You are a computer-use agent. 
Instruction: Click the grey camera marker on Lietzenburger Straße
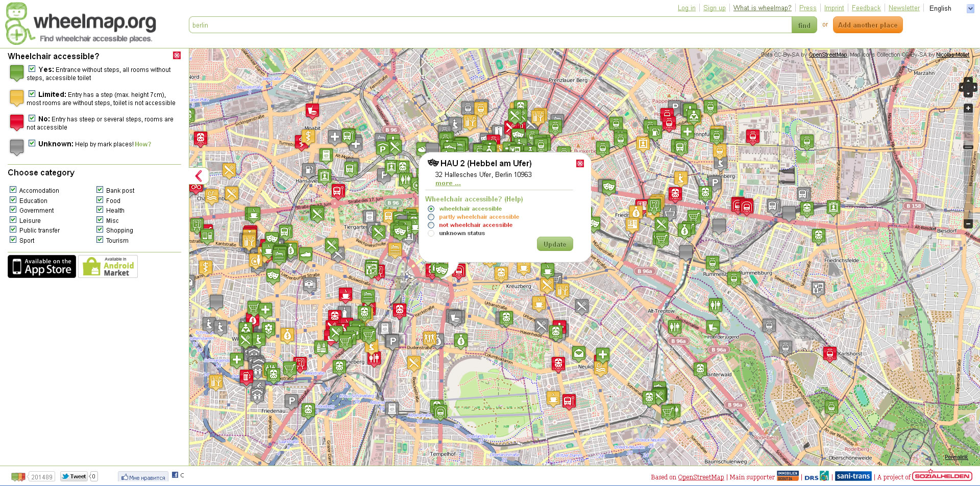[x=310, y=284]
